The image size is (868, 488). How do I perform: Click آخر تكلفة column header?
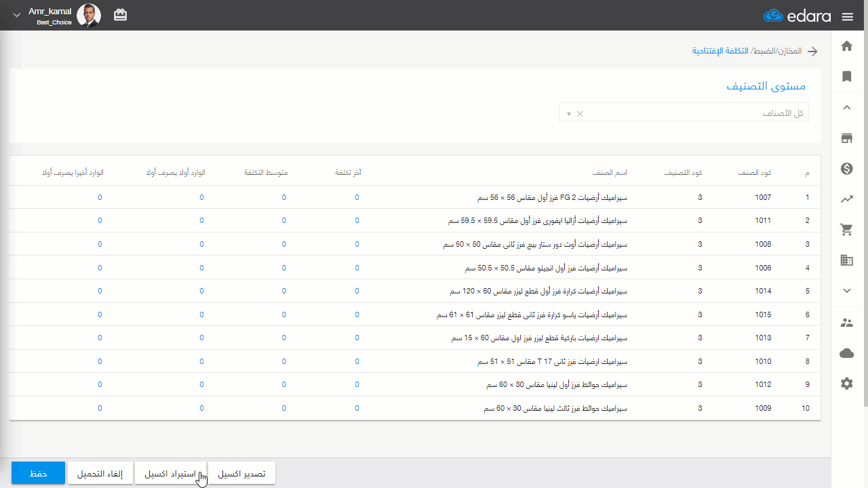click(x=349, y=173)
